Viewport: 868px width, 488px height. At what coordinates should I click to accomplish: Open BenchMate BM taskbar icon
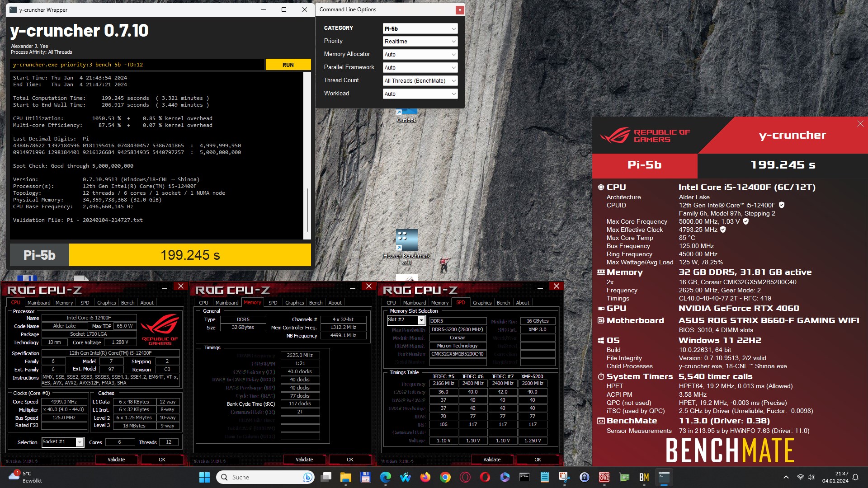(x=644, y=477)
